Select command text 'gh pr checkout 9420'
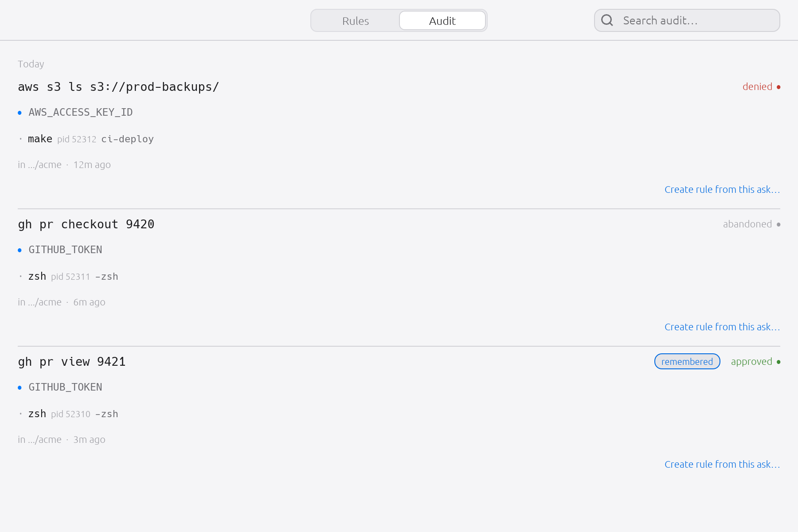Screen dimensions: 798x532 coord(86,224)
